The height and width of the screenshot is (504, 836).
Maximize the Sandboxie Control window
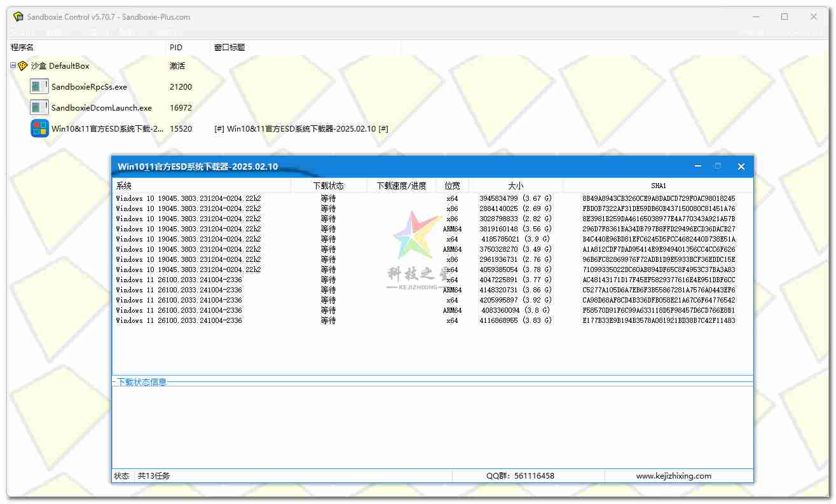click(785, 17)
